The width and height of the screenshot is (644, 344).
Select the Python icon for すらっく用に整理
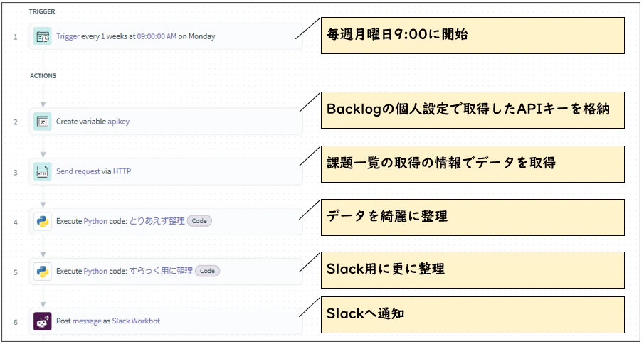tap(42, 272)
